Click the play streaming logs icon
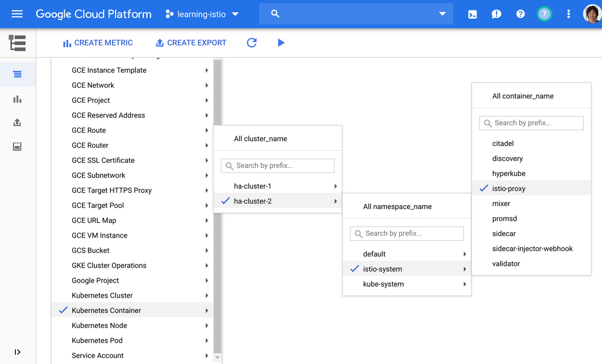This screenshot has height=364, width=602. 281,43
